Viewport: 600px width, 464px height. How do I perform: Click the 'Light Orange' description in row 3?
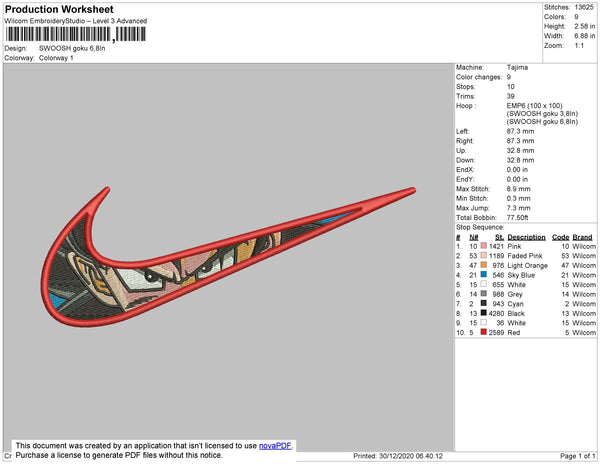(x=528, y=265)
